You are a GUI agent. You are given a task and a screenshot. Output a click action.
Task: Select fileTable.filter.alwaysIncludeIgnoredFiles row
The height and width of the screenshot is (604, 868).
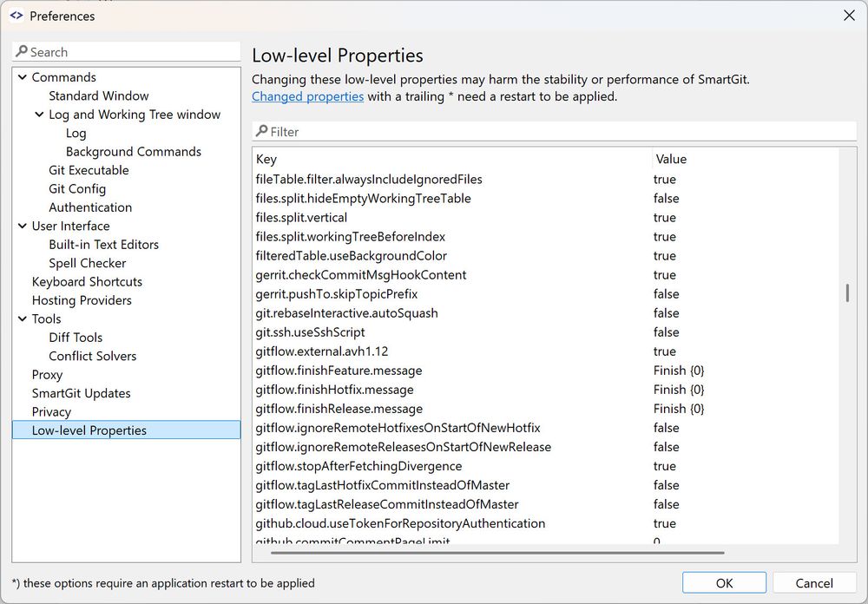coord(545,180)
